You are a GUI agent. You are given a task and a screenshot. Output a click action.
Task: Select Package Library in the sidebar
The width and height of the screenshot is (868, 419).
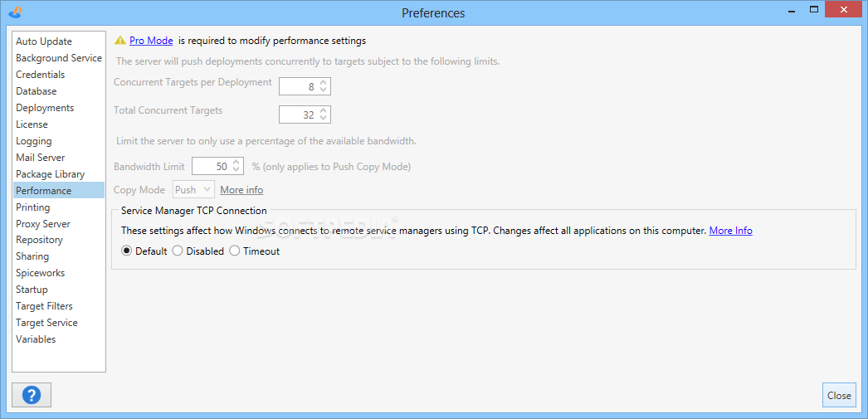coord(59,174)
